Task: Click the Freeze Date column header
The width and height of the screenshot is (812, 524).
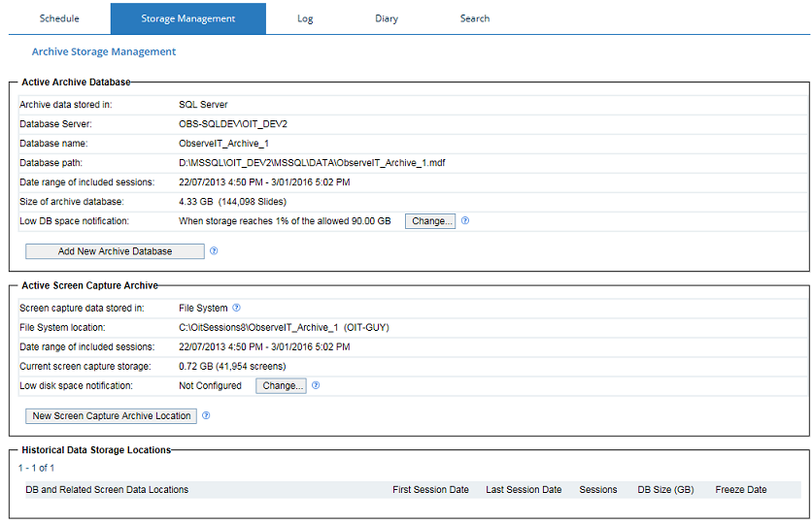Action: point(741,490)
